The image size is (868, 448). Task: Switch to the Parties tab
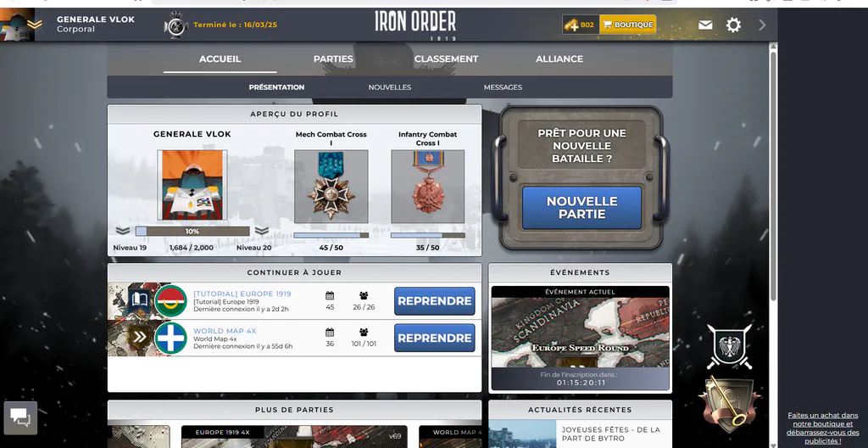click(333, 59)
